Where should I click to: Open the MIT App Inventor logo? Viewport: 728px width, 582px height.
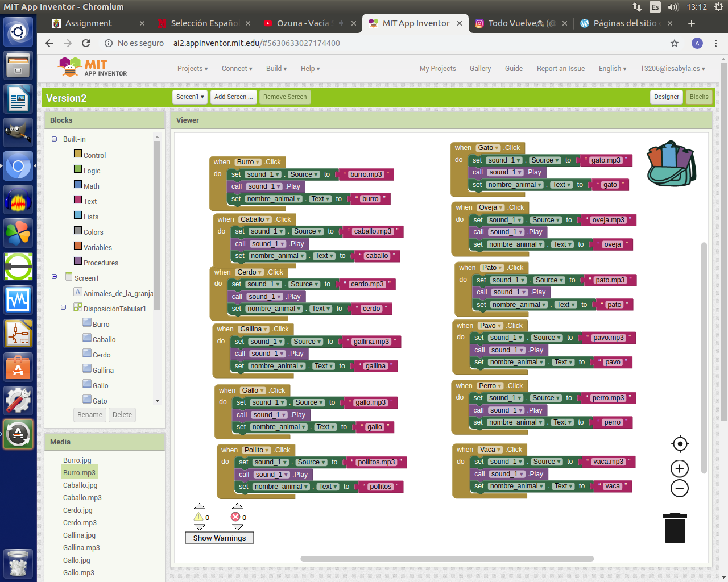coord(93,67)
